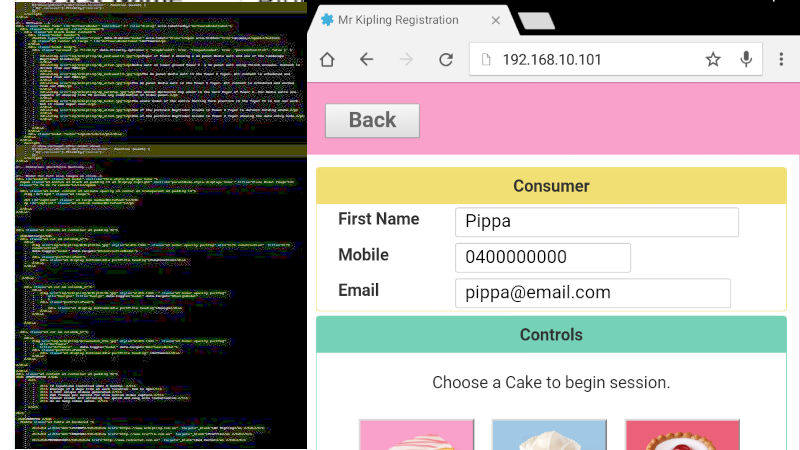This screenshot has width=800, height=450.
Task: Click the First Name label
Action: (379, 219)
